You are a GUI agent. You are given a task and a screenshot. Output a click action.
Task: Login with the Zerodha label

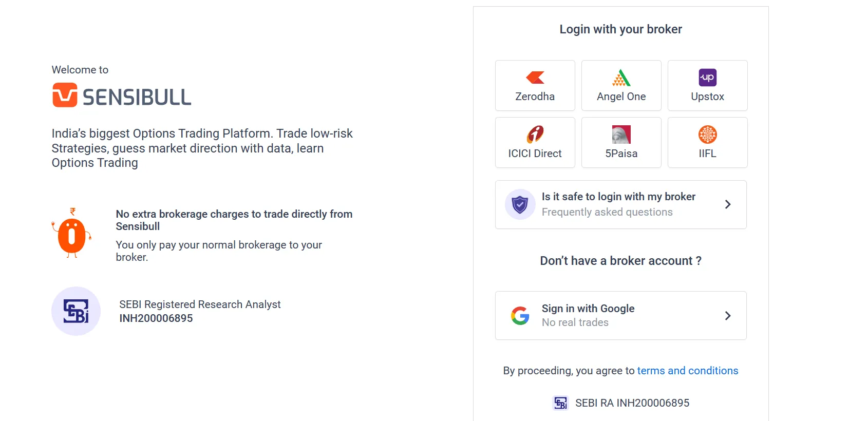coord(535,97)
